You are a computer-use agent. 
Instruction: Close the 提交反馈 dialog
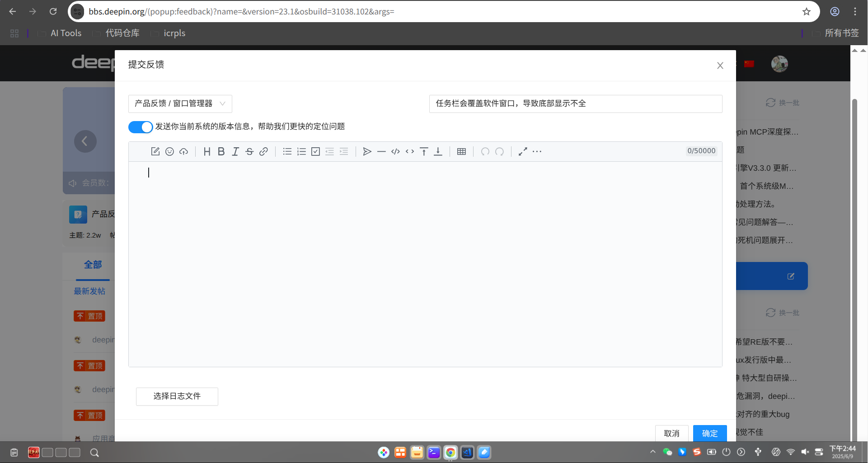pyautogui.click(x=720, y=65)
